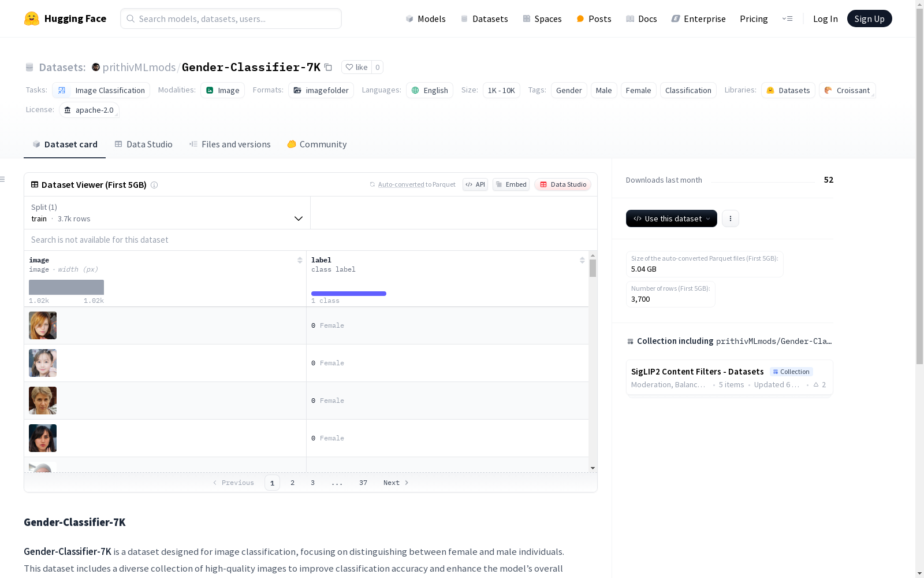Copy dataset name with the copy icon
Screen dimensions: 924x578
328,67
